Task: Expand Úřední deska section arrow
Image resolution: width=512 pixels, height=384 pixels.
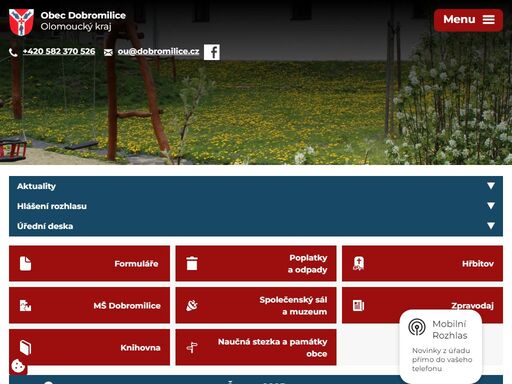Action: point(491,226)
